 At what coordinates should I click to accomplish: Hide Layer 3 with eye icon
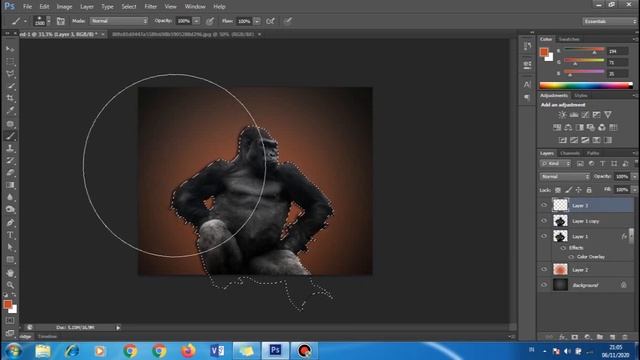[x=544, y=205]
